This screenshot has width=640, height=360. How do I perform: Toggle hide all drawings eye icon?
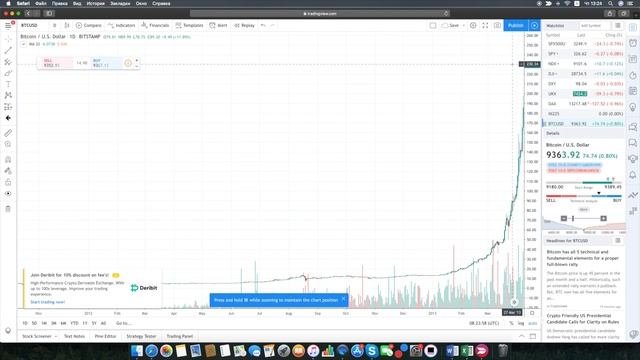tap(8, 193)
